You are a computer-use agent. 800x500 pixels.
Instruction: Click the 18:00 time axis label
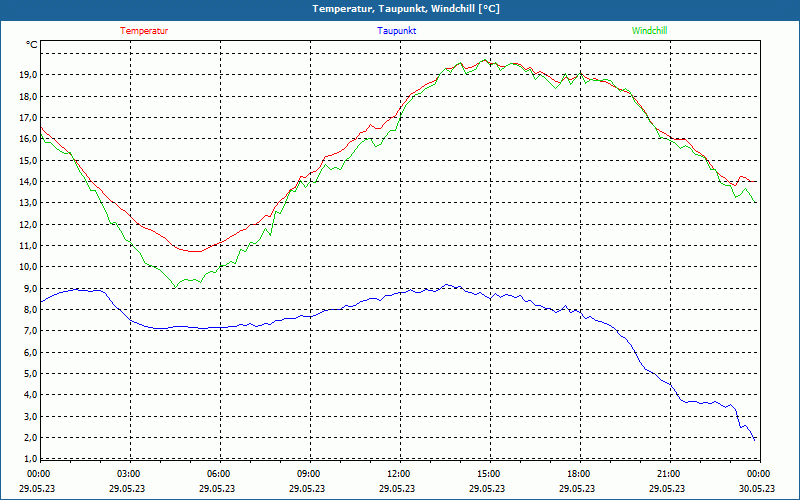tap(579, 474)
